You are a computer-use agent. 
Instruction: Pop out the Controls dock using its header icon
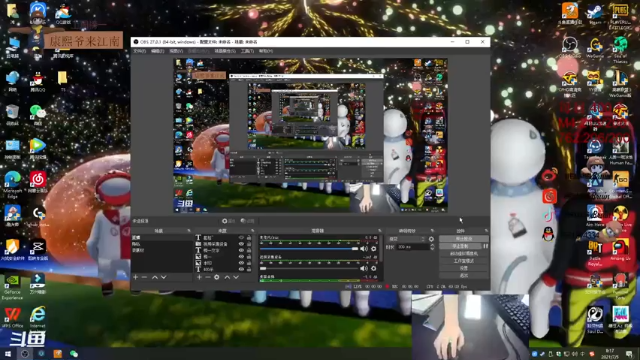[486, 231]
